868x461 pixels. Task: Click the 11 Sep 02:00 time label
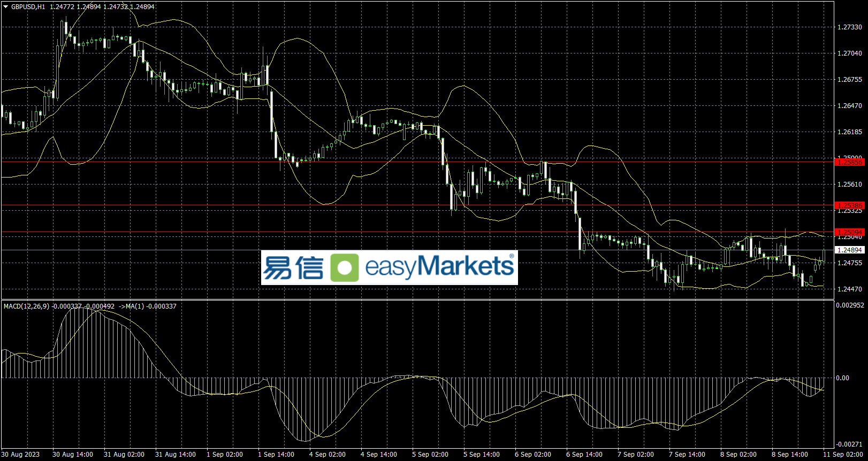pos(843,455)
